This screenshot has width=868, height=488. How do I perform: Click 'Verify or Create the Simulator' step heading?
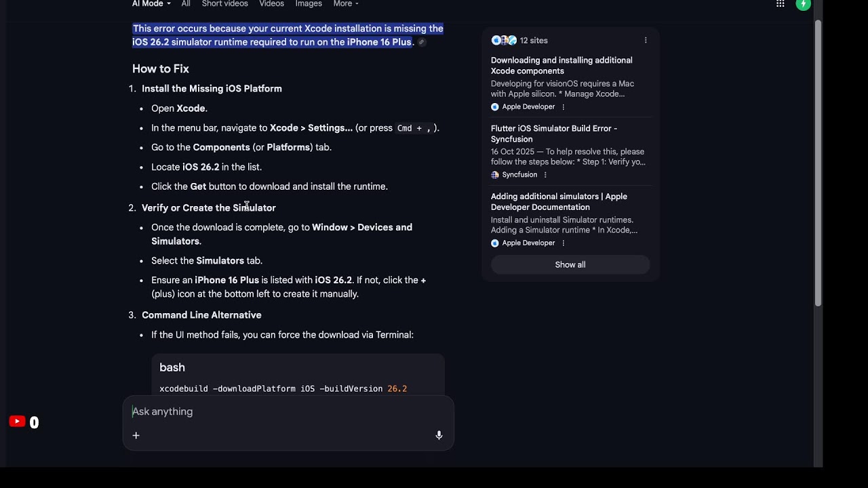coord(209,208)
